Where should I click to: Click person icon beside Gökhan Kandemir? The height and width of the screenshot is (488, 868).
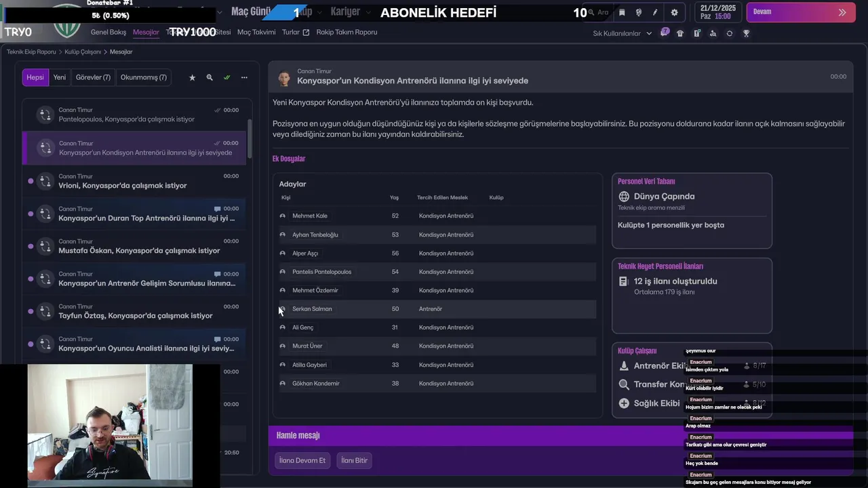(283, 384)
